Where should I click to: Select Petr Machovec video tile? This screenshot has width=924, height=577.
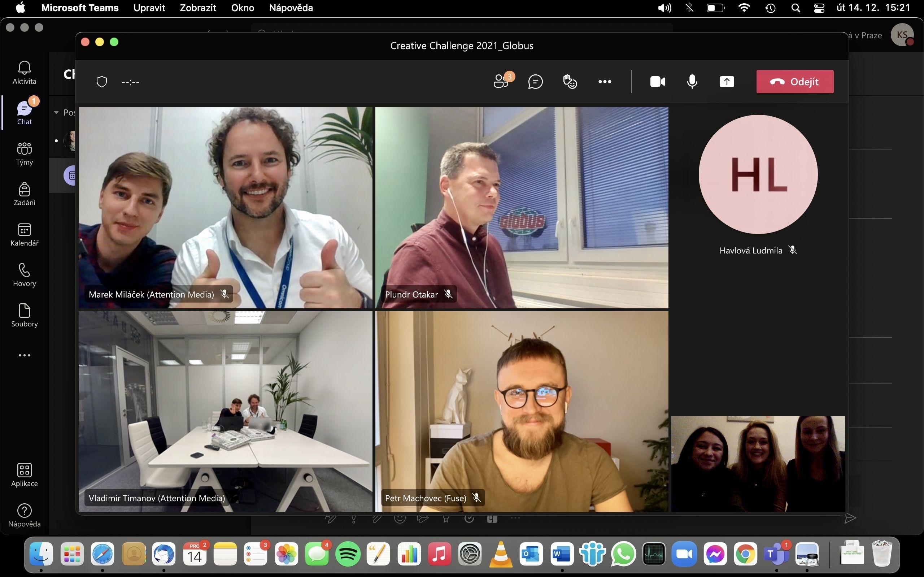coord(522,411)
